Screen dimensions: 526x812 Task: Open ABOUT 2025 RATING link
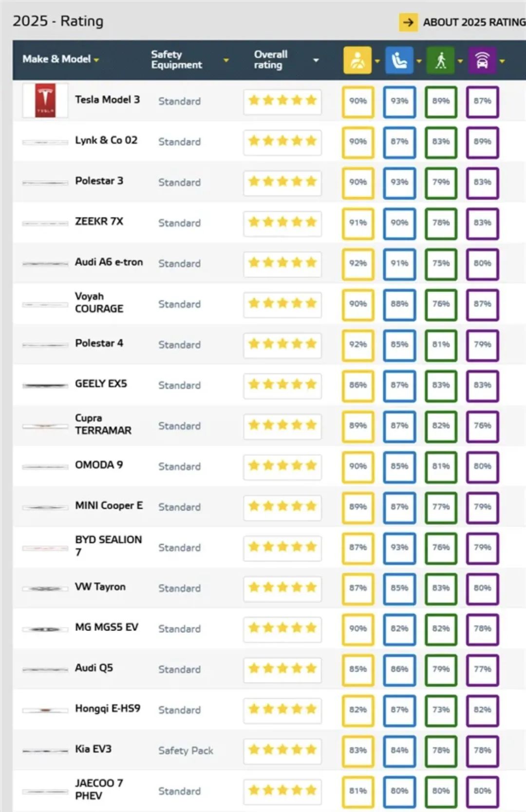coord(473,22)
